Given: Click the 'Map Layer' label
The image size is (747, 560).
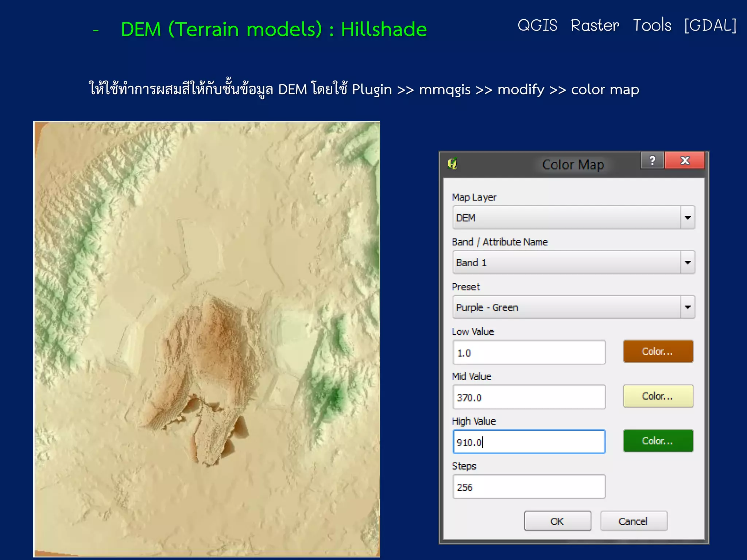Looking at the screenshot, I should click(474, 197).
